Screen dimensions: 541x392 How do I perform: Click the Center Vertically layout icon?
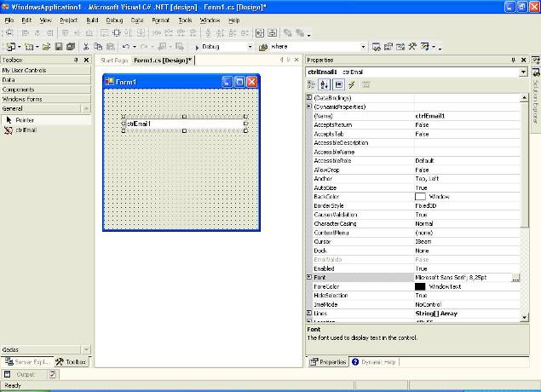pos(273,33)
